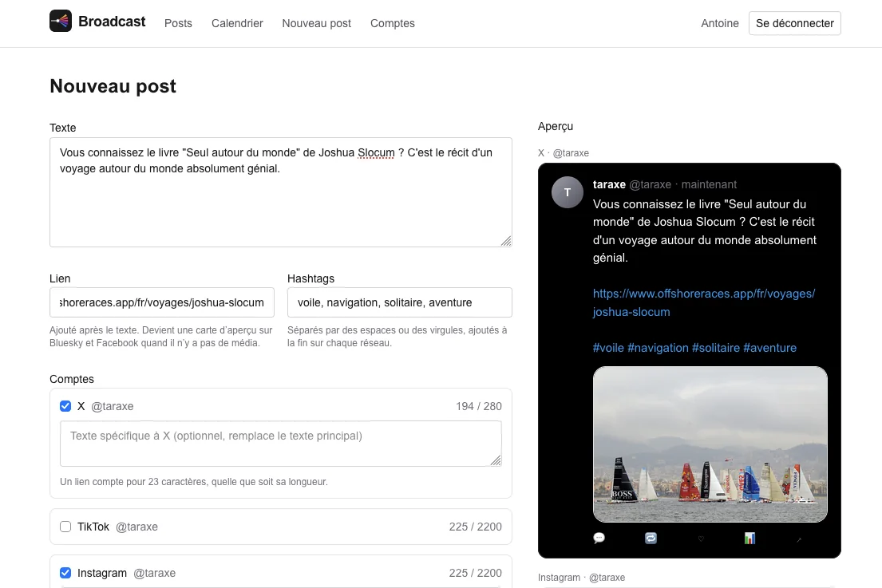Click the taraxe avatar circle in preview
This screenshot has height=588, width=882.
pyautogui.click(x=567, y=192)
